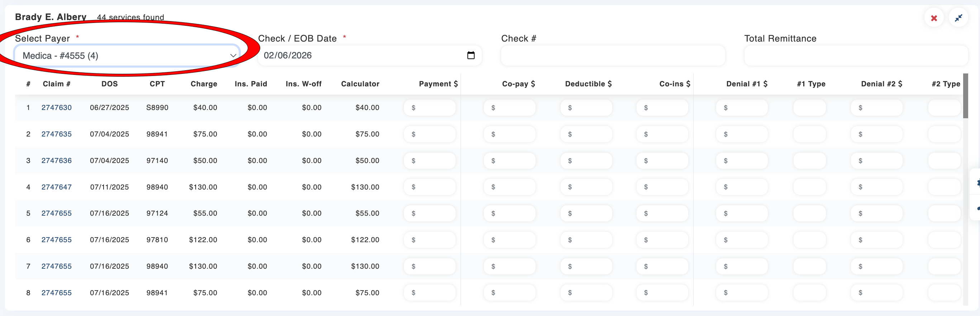Click Co-pay $ input for CPT 97140
The height and width of the screenshot is (316, 980).
510,161
